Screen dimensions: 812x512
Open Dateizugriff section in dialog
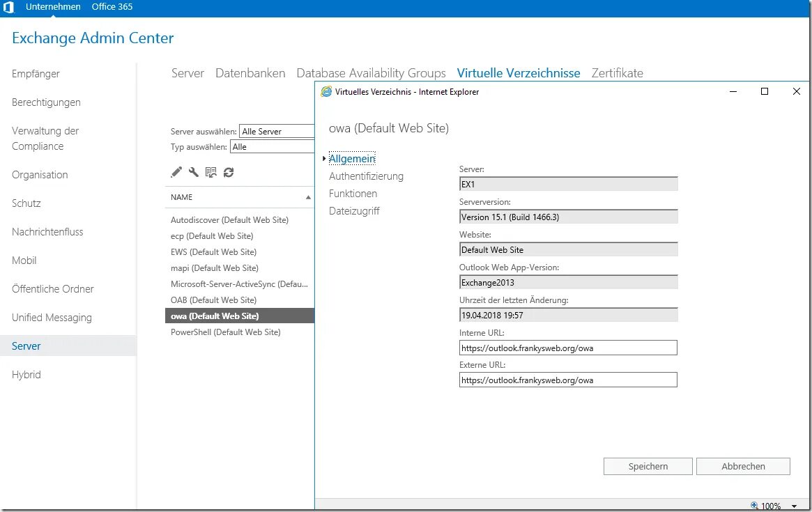coord(354,210)
